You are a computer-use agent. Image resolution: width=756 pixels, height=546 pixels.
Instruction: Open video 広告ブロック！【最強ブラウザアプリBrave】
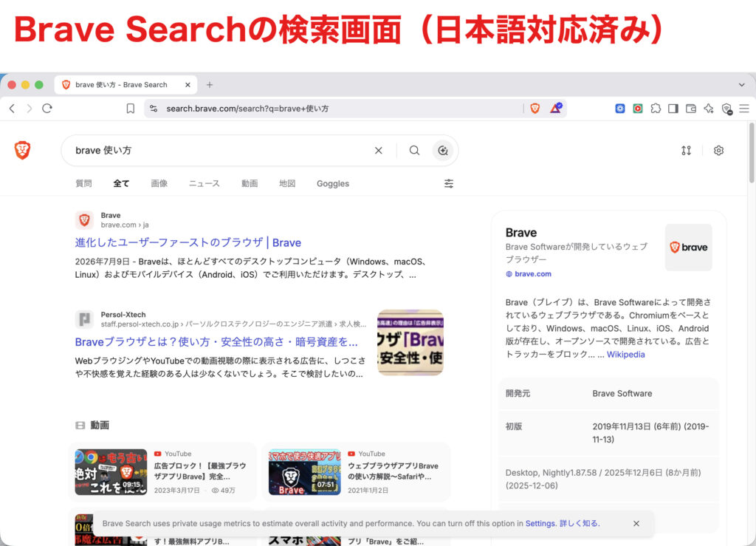pyautogui.click(x=199, y=471)
